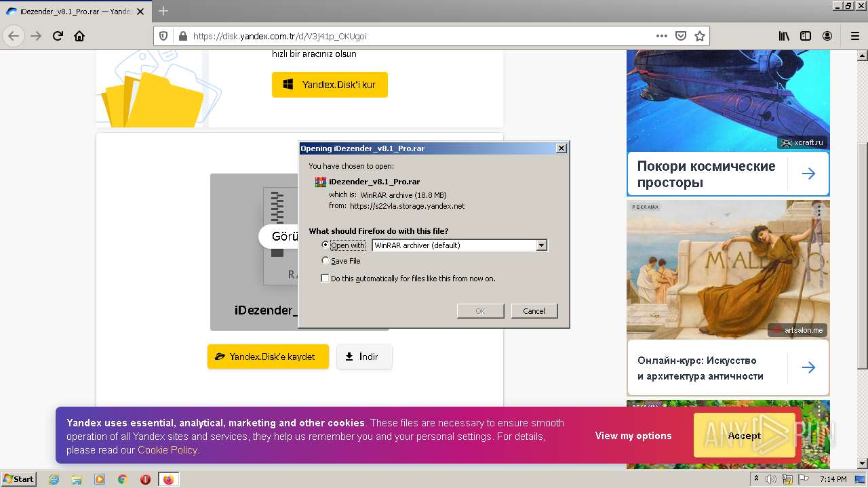Open Firefox account icon

[x=827, y=36]
